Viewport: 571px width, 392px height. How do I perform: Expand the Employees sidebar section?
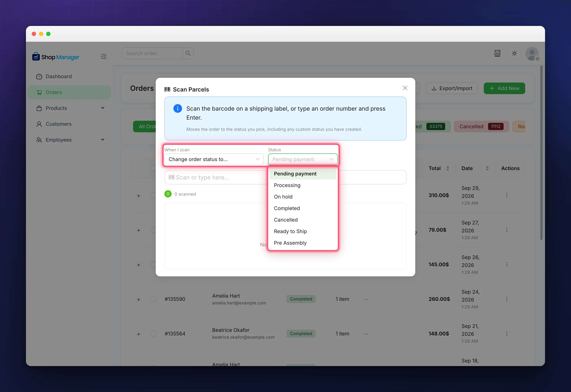coord(69,140)
